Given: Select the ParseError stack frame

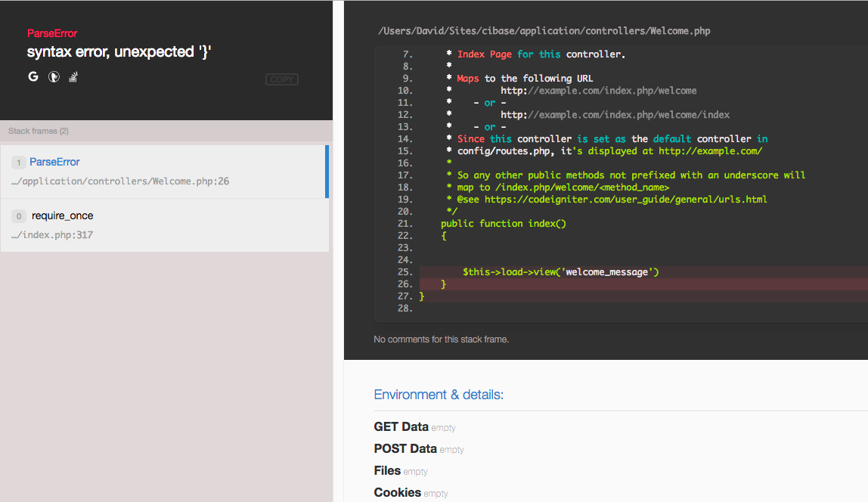Looking at the screenshot, I should pos(165,172).
